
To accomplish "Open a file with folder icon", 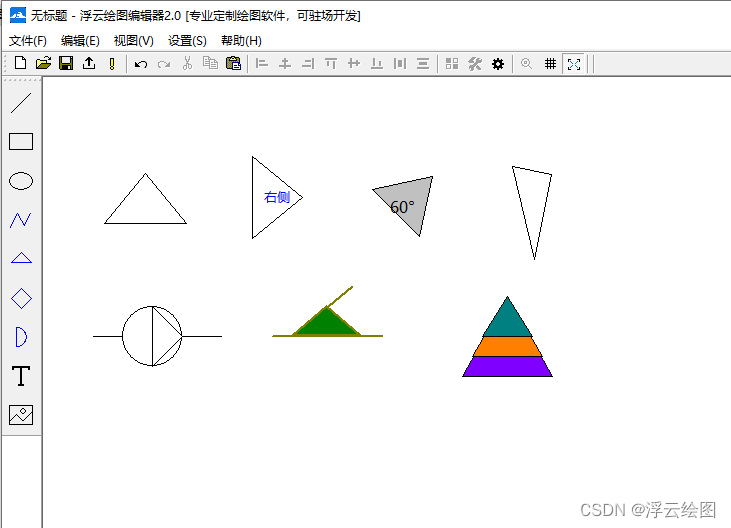I will coord(43,63).
